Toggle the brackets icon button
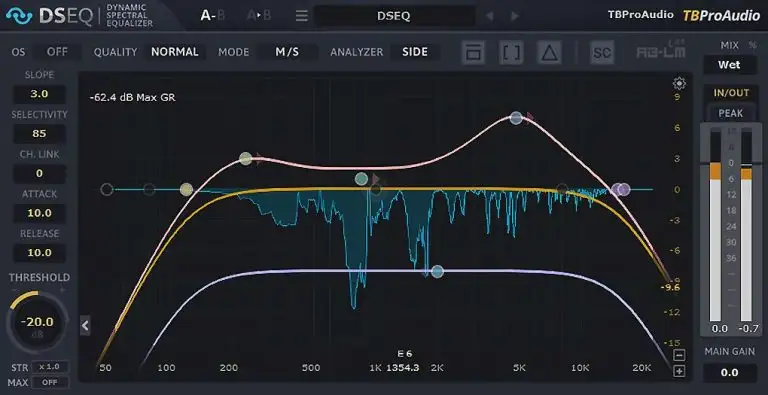768x395 pixels. pyautogui.click(x=511, y=52)
